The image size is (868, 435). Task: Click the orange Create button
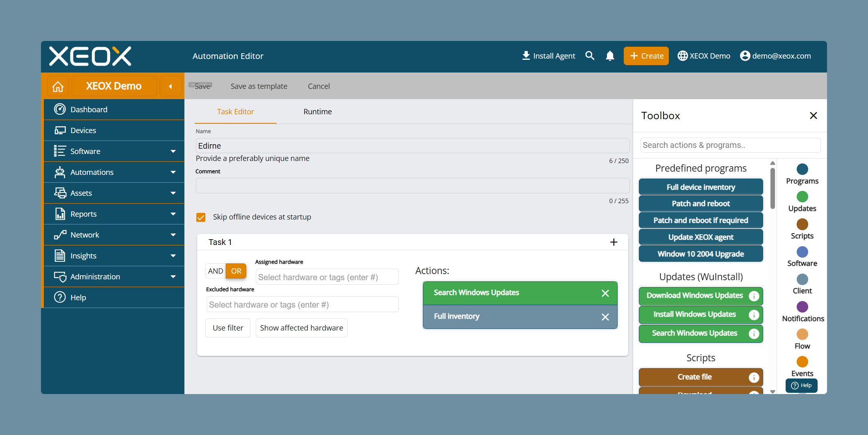click(x=646, y=56)
